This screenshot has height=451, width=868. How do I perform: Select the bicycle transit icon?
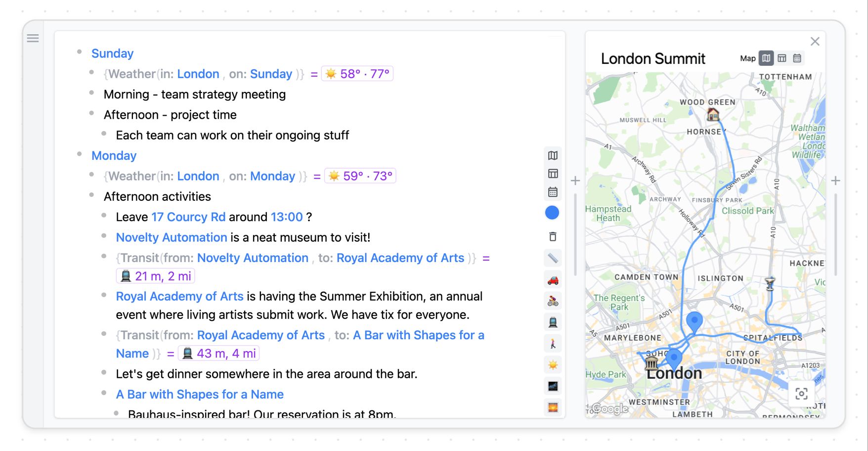point(553,301)
